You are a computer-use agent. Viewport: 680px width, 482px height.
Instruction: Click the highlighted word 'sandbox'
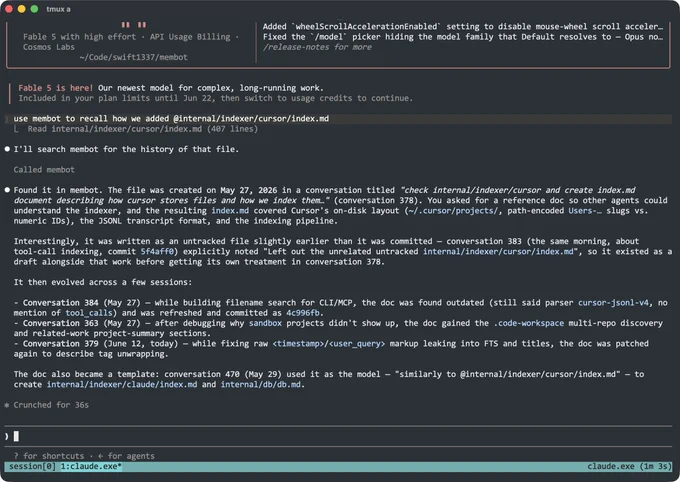265,323
